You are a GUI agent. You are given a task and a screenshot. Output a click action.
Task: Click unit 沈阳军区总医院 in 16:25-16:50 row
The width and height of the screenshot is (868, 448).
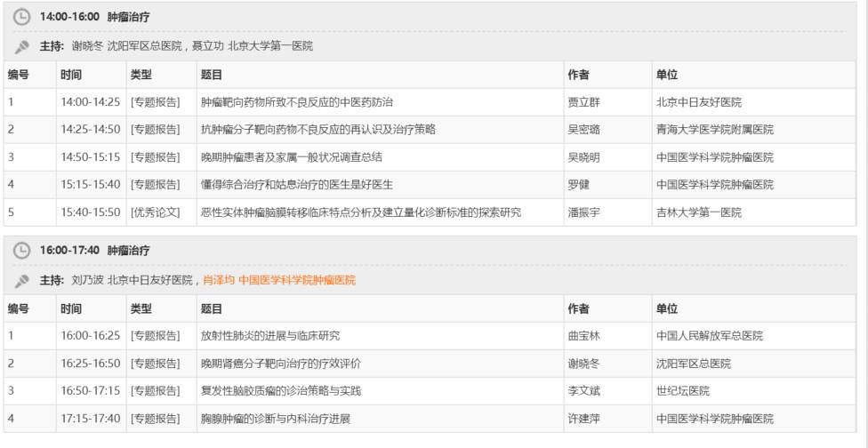click(694, 364)
